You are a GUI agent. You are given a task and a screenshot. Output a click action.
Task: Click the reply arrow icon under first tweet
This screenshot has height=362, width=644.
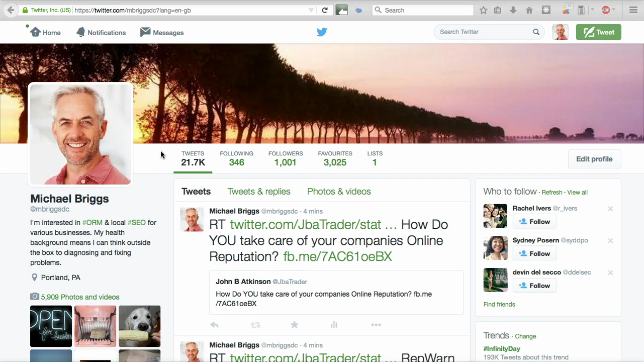click(214, 325)
